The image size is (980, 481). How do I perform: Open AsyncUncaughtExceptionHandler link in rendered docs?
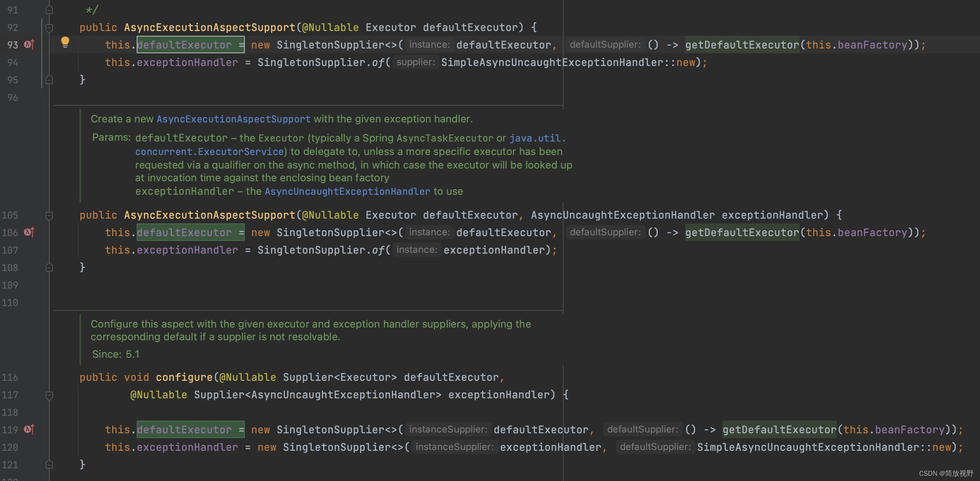click(347, 192)
